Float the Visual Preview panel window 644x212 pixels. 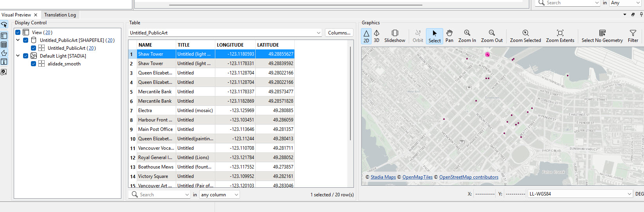click(633, 14)
